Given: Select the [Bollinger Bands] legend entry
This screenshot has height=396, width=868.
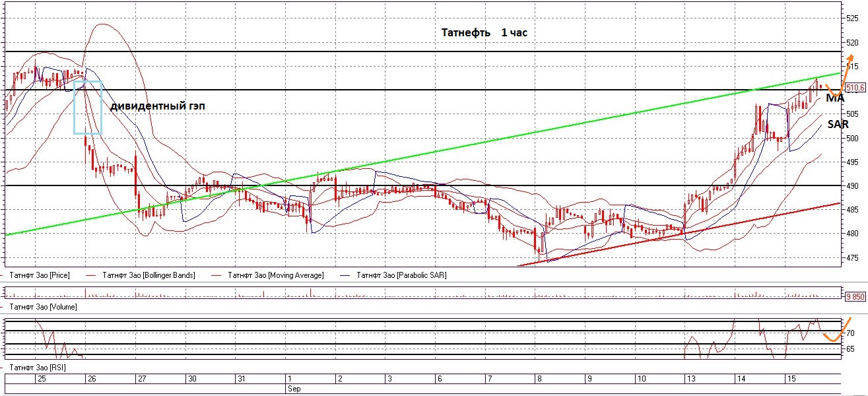Looking at the screenshot, I should point(149,275).
